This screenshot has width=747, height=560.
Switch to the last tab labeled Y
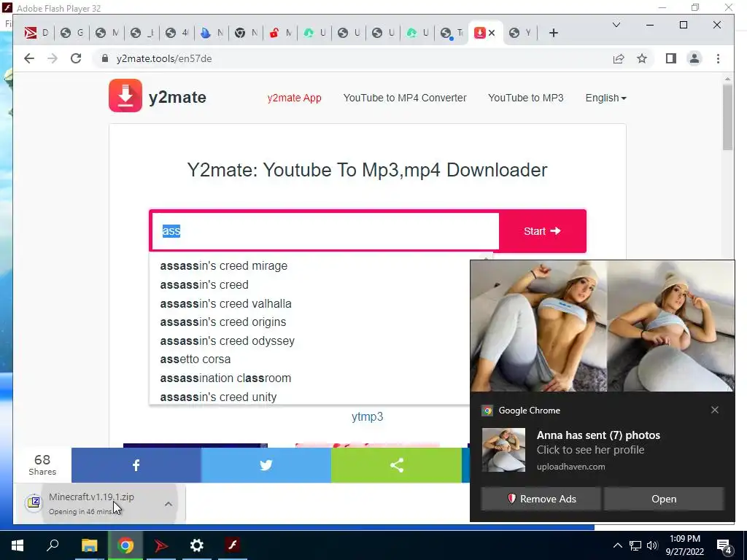click(x=519, y=33)
